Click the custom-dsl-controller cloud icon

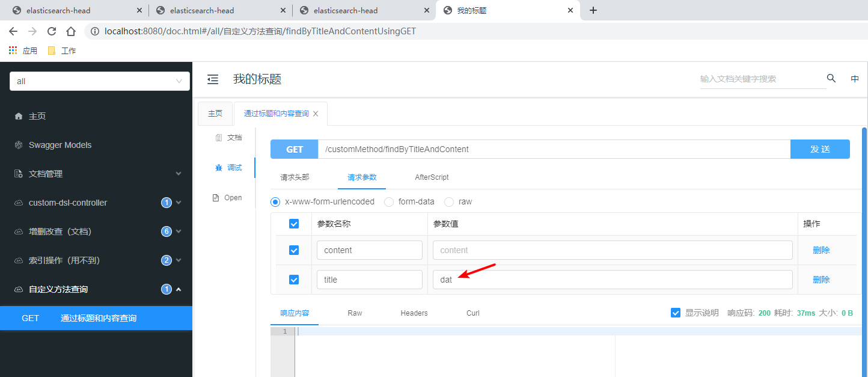[18, 203]
